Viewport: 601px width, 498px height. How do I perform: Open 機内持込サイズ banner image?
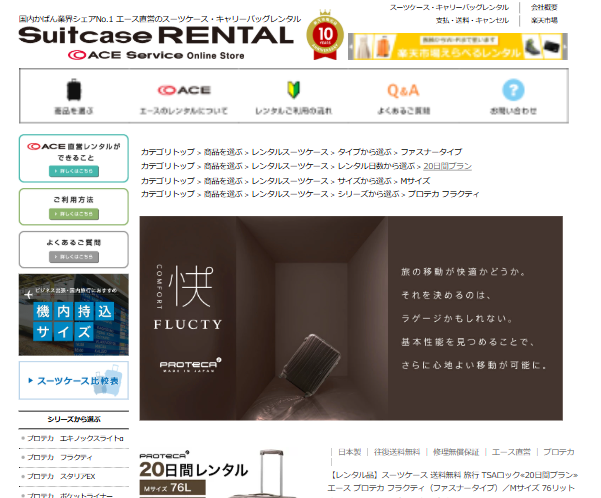click(74, 315)
